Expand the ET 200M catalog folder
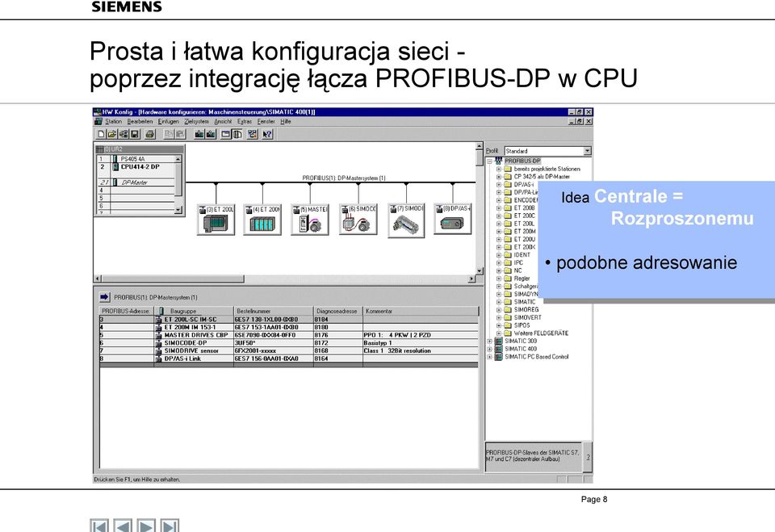This screenshot has width=775, height=532. point(499,232)
